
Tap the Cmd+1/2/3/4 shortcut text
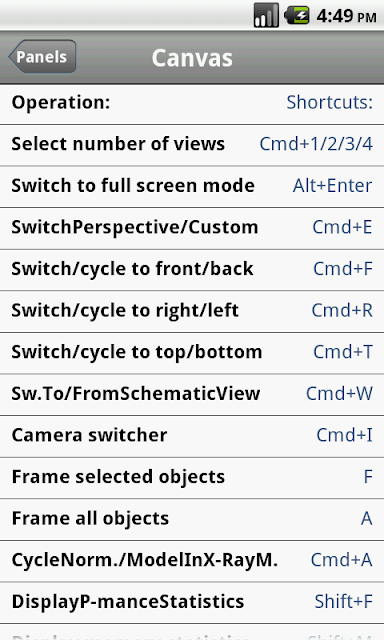(316, 144)
